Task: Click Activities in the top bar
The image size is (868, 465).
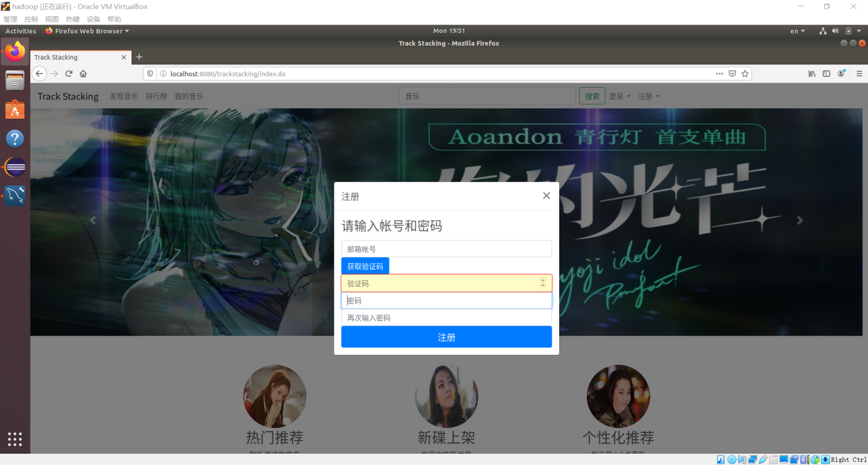Action: [x=21, y=31]
